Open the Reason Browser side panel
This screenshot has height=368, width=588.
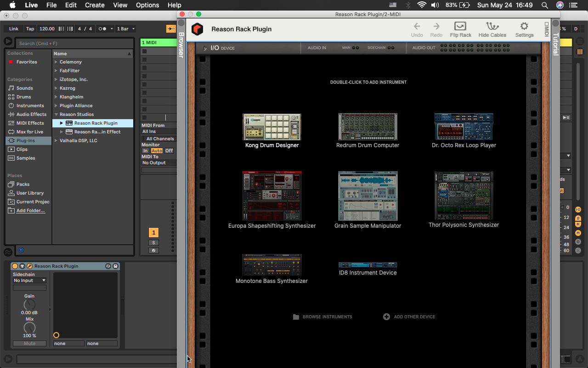coord(181,45)
